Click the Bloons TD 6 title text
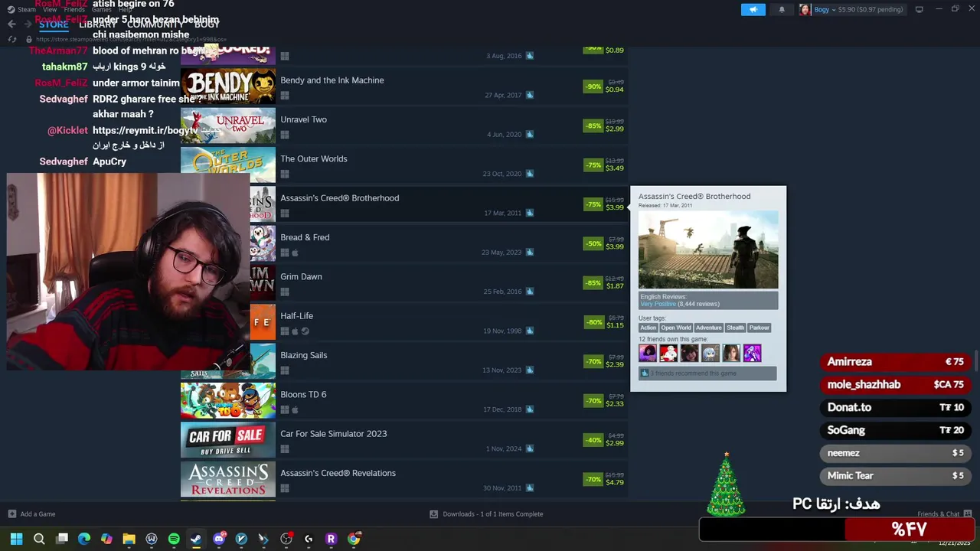Screen dimensions: 980x551 [303, 394]
